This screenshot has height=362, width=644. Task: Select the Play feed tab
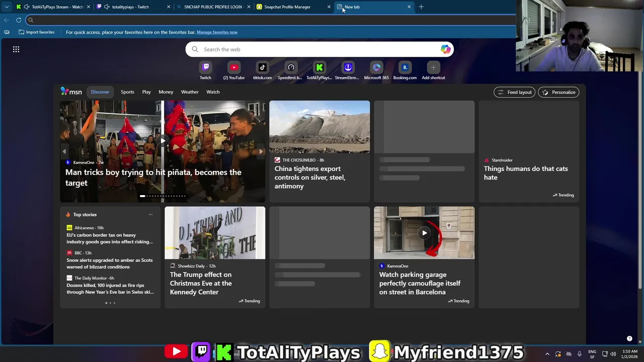pos(146,92)
